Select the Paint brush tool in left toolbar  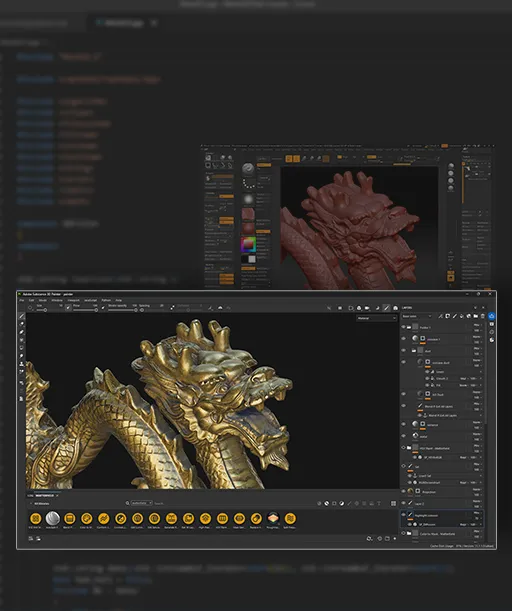(x=22, y=316)
